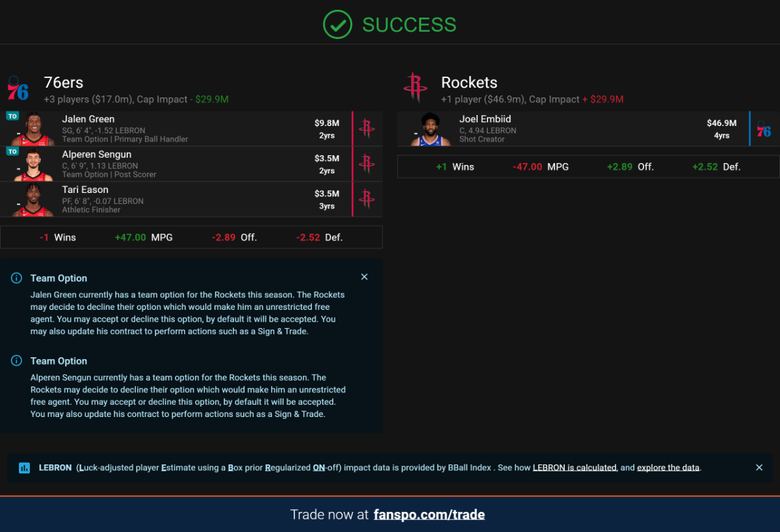Click the second Team Option notice heading
This screenshot has width=780, height=532.
click(x=58, y=361)
